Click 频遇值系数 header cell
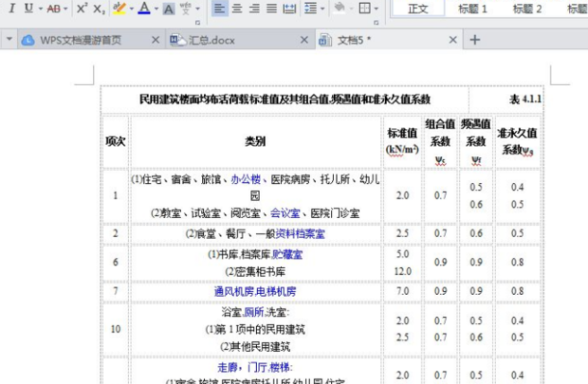Image resolution: width=588 pixels, height=384 pixels. pyautogui.click(x=476, y=141)
